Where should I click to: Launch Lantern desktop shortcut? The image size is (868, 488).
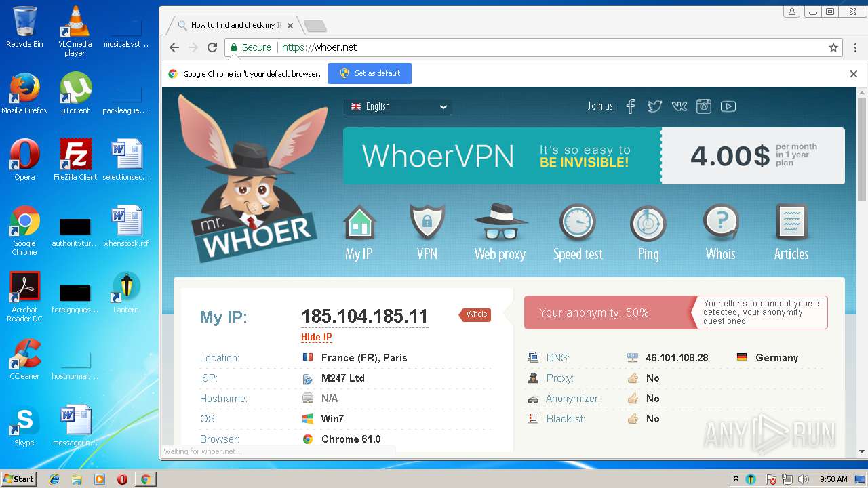(126, 293)
